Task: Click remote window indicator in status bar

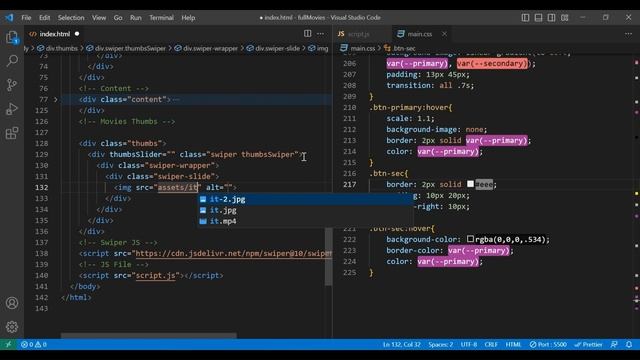Action: pyautogui.click(x=8, y=344)
